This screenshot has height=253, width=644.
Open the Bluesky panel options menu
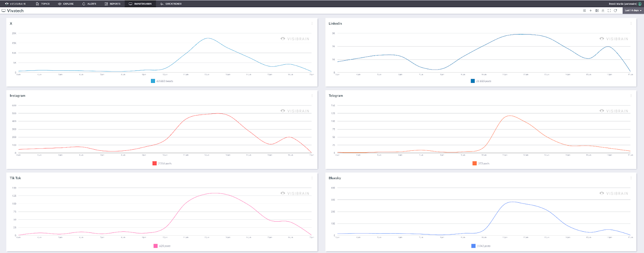tap(631, 178)
